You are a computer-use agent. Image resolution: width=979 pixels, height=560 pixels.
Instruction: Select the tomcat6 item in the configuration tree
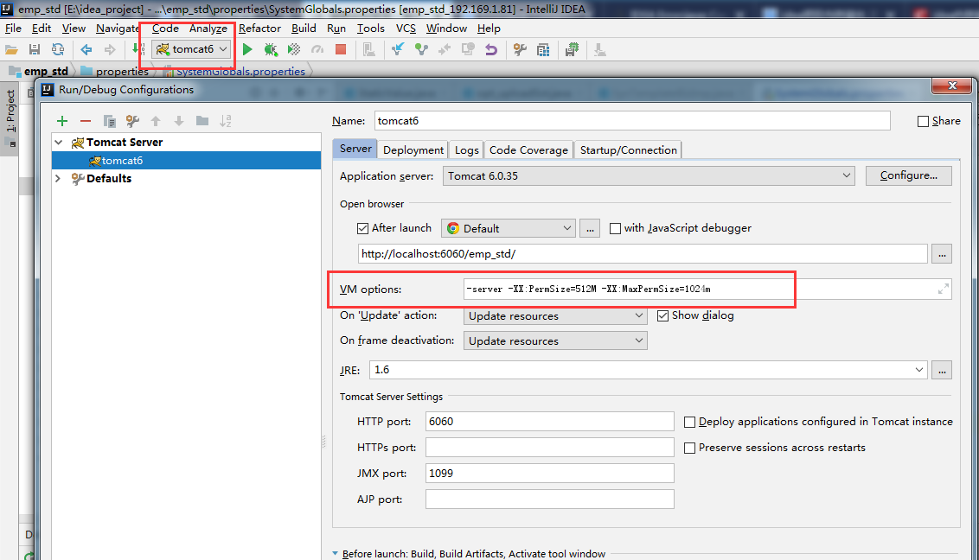coord(186,160)
